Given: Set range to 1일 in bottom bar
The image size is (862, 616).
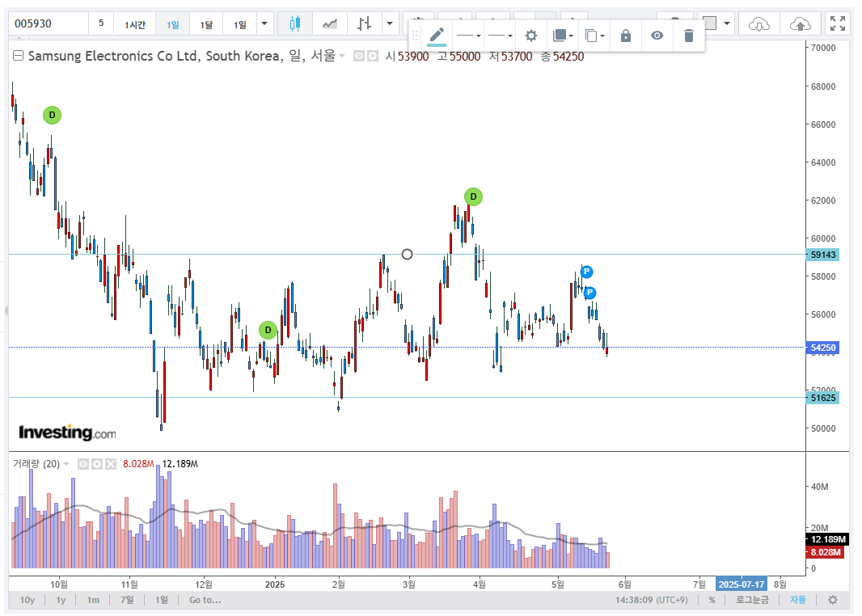Looking at the screenshot, I should (162, 600).
